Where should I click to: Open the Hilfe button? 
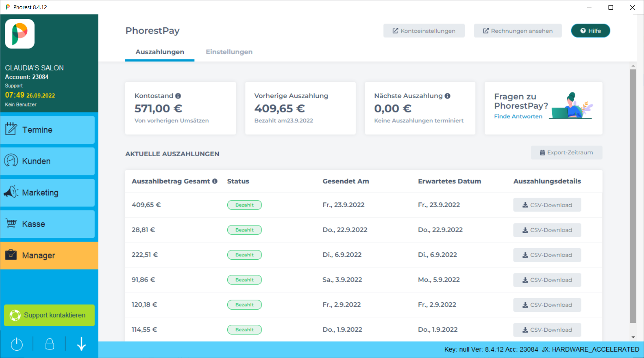pyautogui.click(x=590, y=31)
